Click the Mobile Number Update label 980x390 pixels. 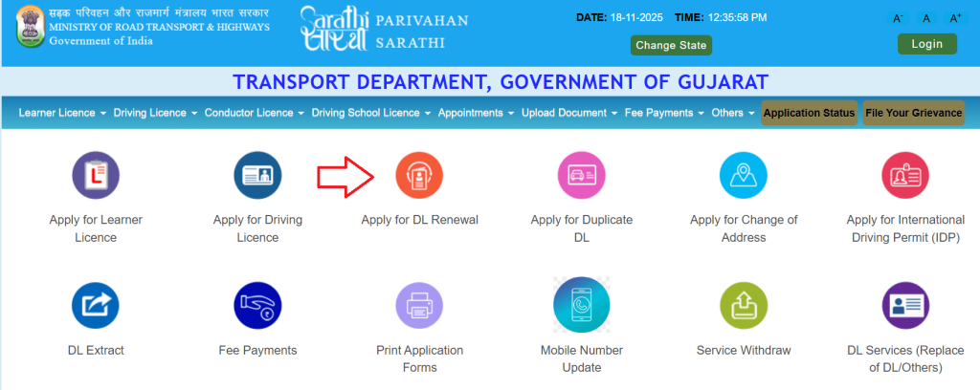581,358
